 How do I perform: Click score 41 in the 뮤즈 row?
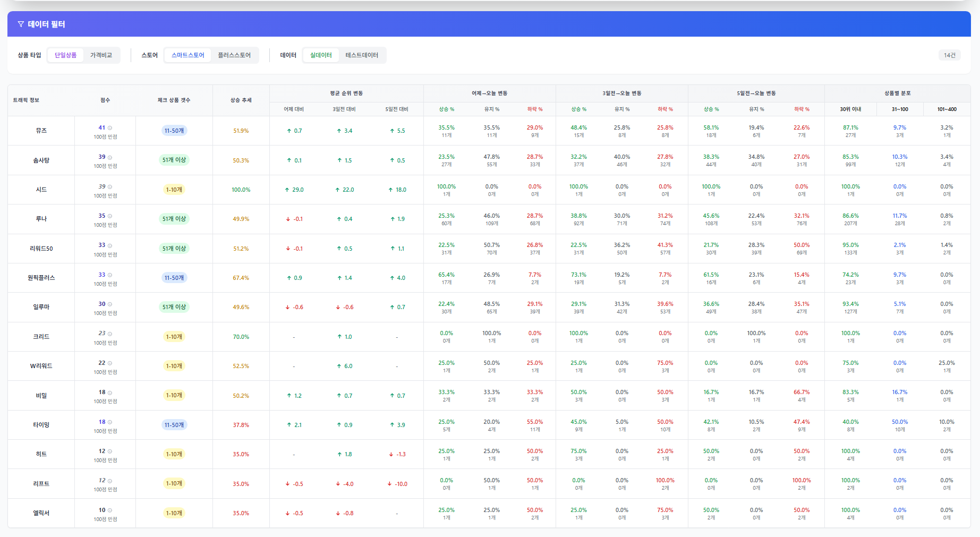(102, 127)
